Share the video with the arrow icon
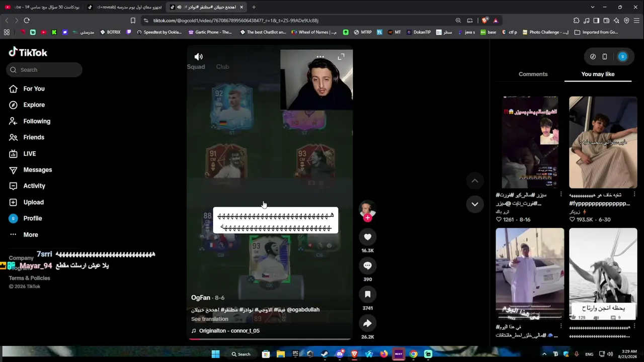Screen dimensions: 644x362 click(367, 323)
